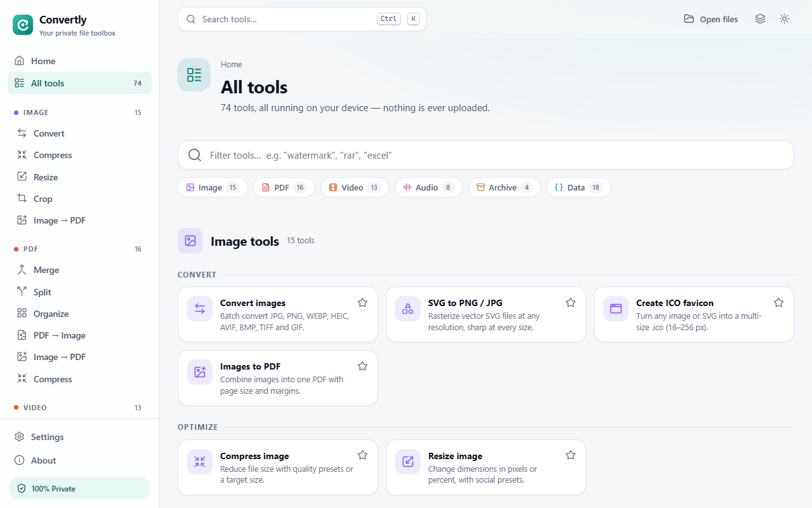Open the layers stack icon in the header
This screenshot has width=812, height=508.
click(x=760, y=19)
